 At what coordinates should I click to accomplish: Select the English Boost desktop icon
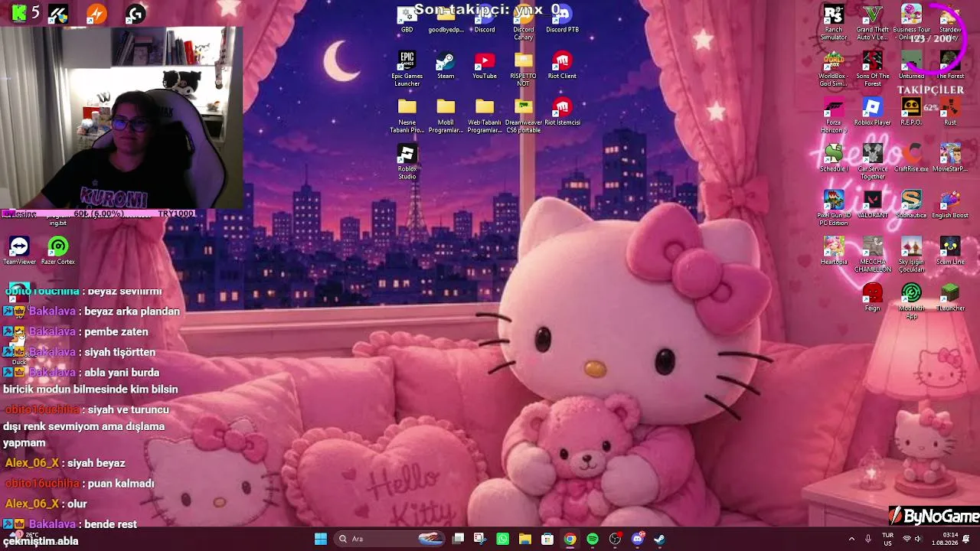click(950, 205)
